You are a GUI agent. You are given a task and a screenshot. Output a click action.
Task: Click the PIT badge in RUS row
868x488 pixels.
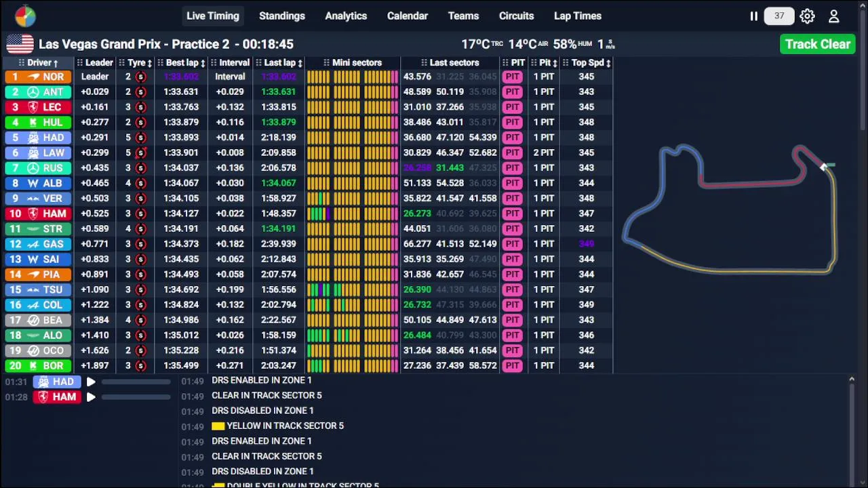coord(512,167)
